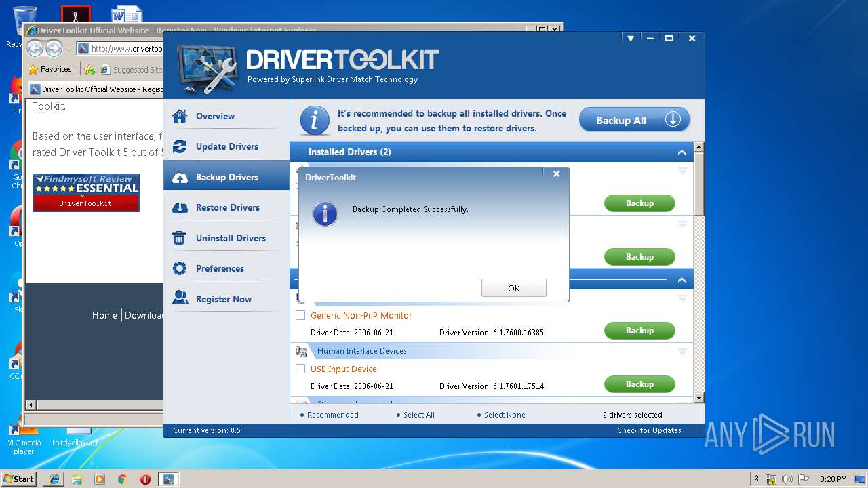Viewport: 868px width, 488px height.
Task: Backup the Generic Non-PnP Monitor driver
Action: [639, 331]
